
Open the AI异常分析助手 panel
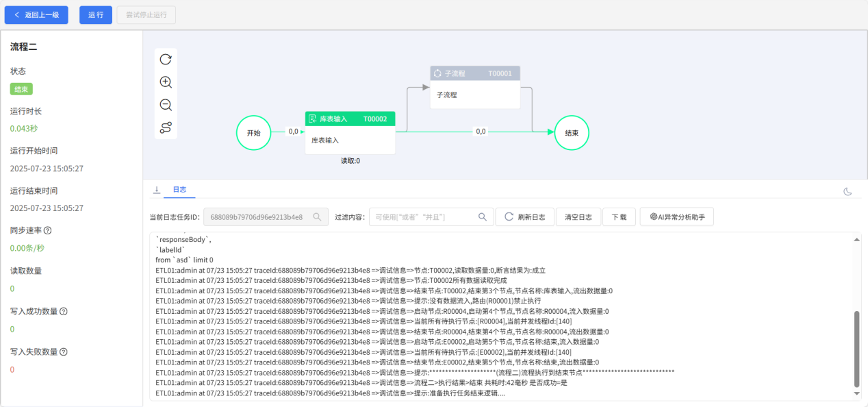coord(676,217)
